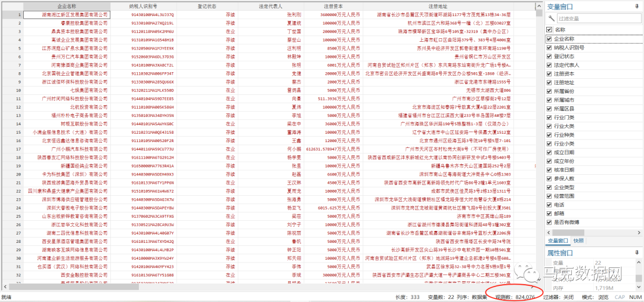Screen dimensions: 644x302
Task: Click the data grid horizontal scroll-left arrow
Action: (x=5, y=287)
